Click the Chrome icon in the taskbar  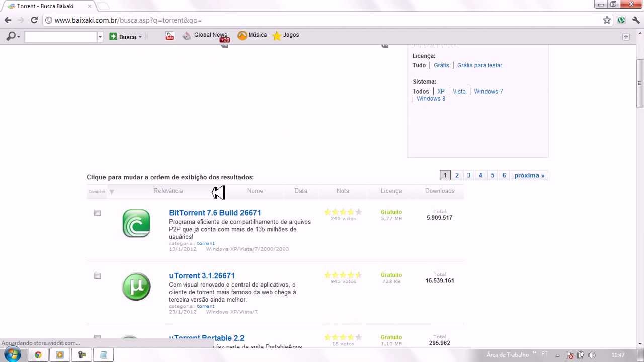point(38,355)
